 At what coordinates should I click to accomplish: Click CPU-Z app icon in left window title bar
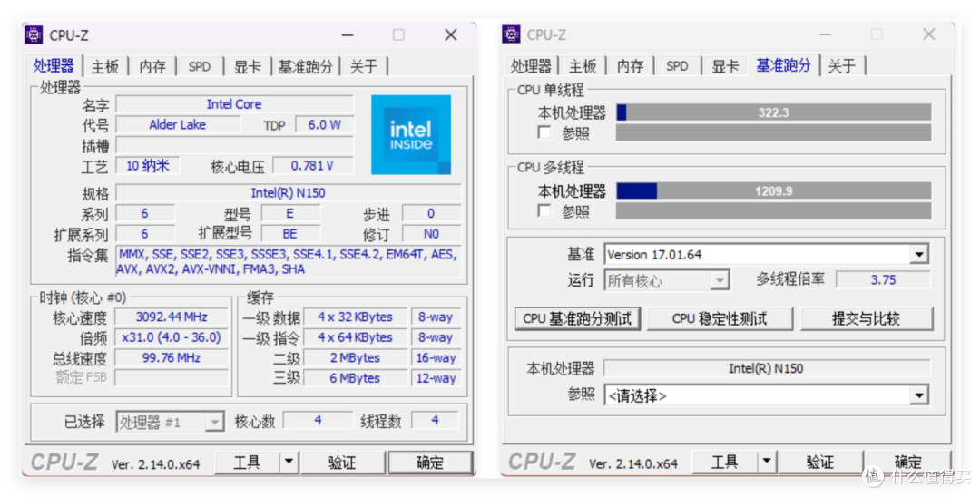point(34,35)
